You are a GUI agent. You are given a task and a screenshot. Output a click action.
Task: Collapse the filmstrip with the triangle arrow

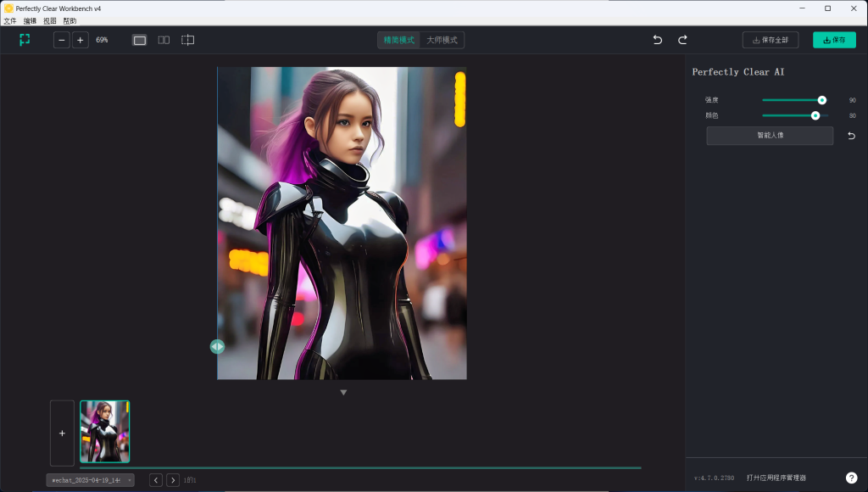coord(343,392)
